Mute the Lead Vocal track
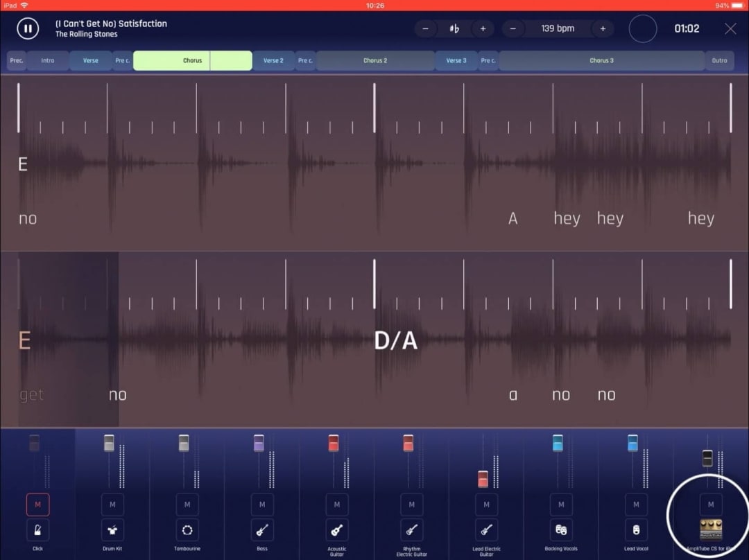This screenshot has width=749, height=560. coord(636,505)
